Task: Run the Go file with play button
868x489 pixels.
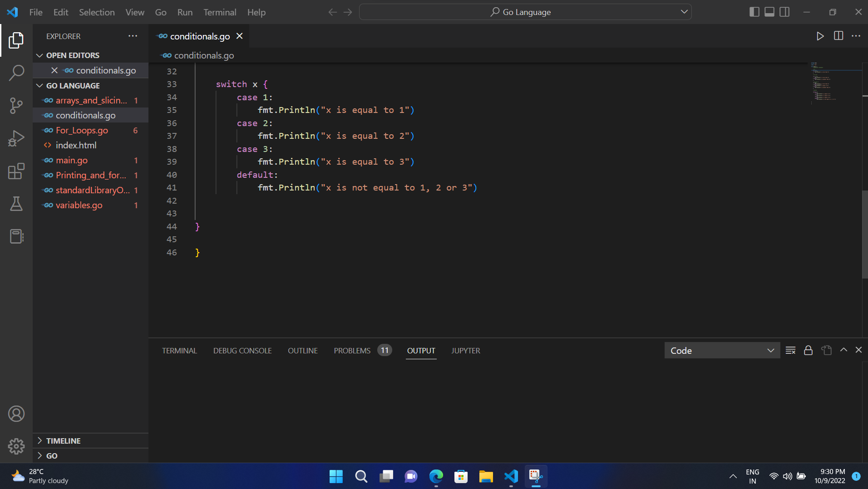Action: [820, 36]
